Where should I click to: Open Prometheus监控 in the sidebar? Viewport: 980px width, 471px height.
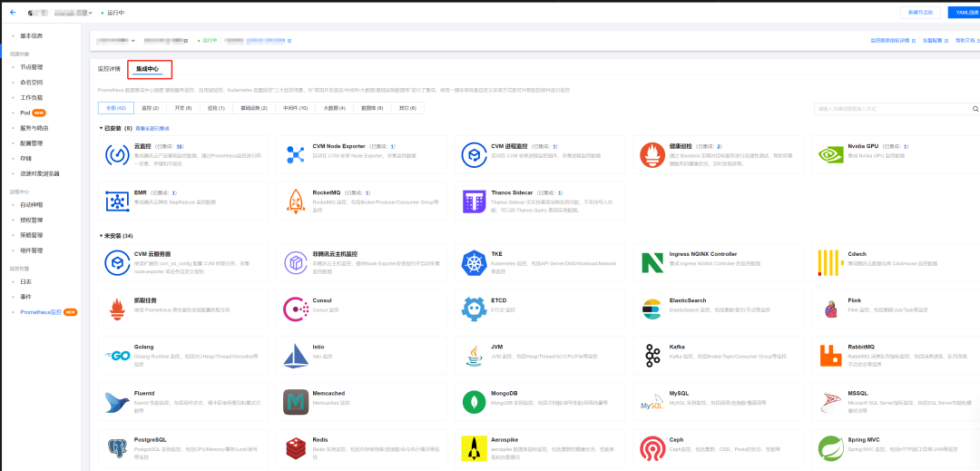click(41, 311)
